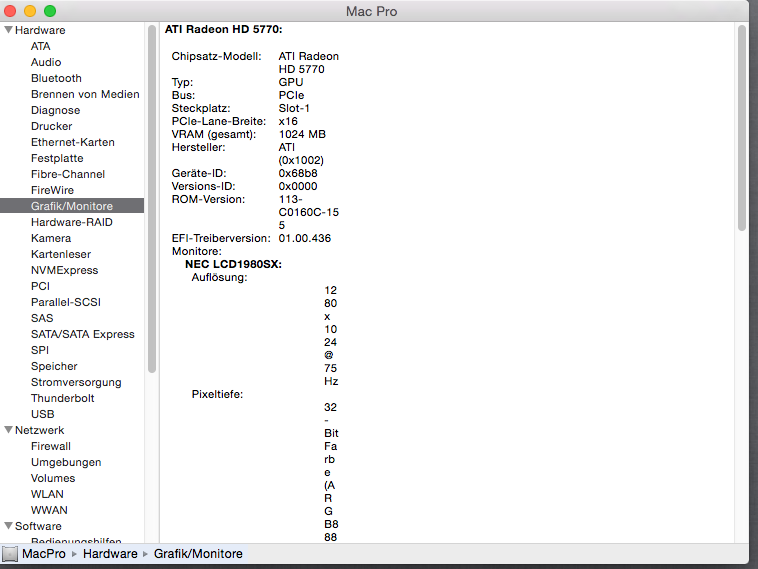The image size is (758, 569).
Task: Select Brennen von Medien
Action: point(85,94)
